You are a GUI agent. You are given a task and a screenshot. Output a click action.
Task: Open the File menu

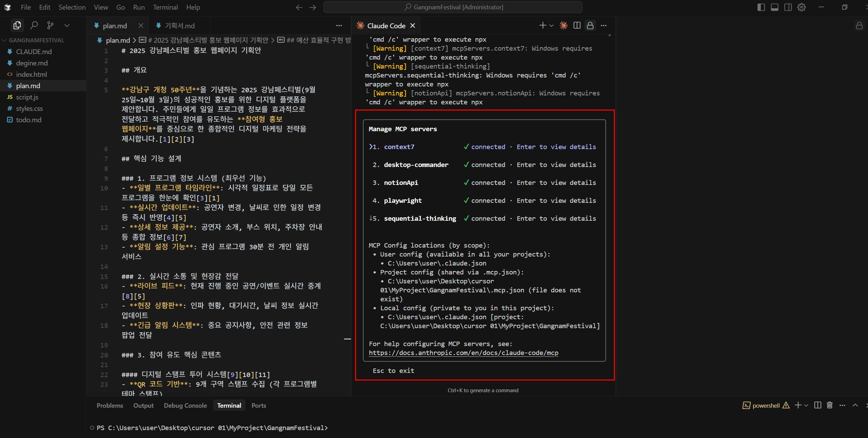[25, 7]
